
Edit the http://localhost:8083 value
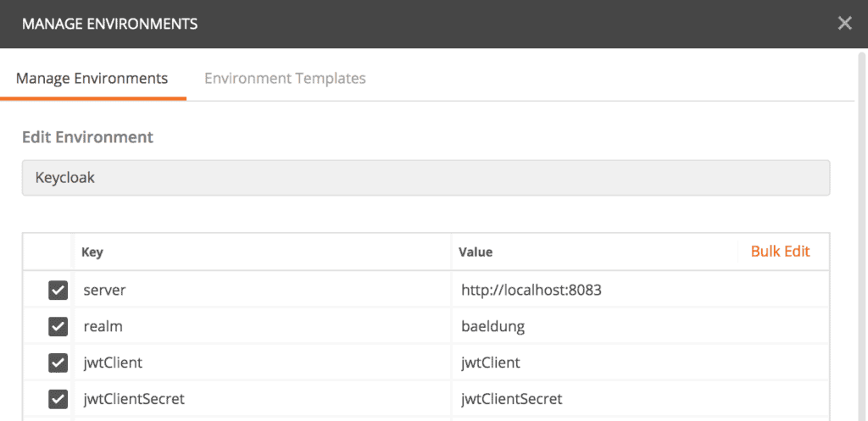[641, 290]
